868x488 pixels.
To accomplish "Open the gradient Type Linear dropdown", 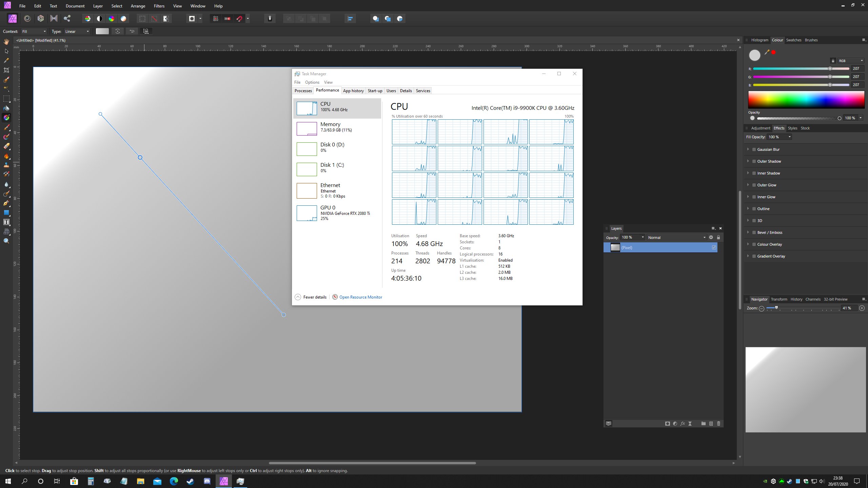I will 77,32.
